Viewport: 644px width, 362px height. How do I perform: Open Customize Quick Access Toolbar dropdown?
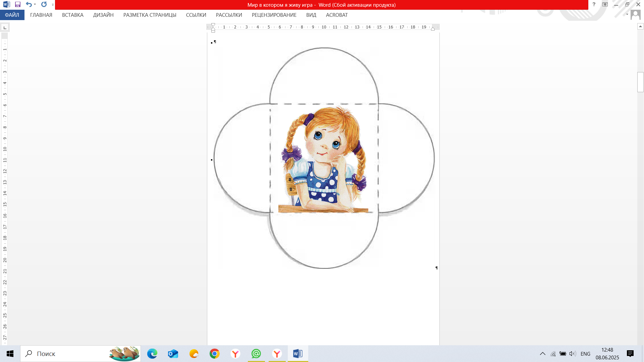point(53,5)
